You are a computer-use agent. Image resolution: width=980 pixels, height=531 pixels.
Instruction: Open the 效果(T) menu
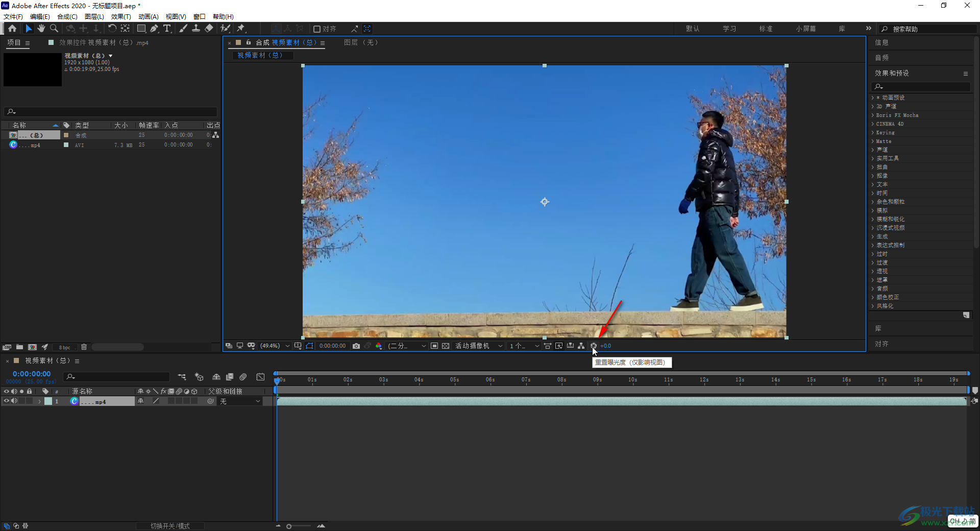click(121, 17)
